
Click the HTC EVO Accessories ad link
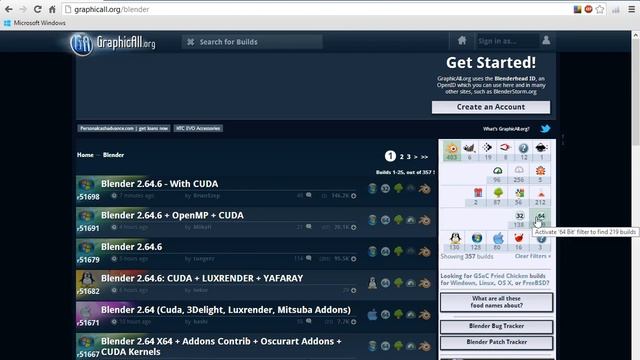click(198, 128)
